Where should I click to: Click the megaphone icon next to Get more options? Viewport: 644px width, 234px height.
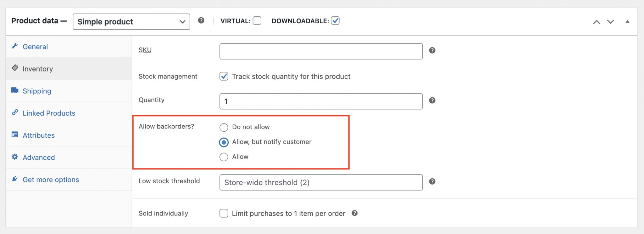coord(14,179)
